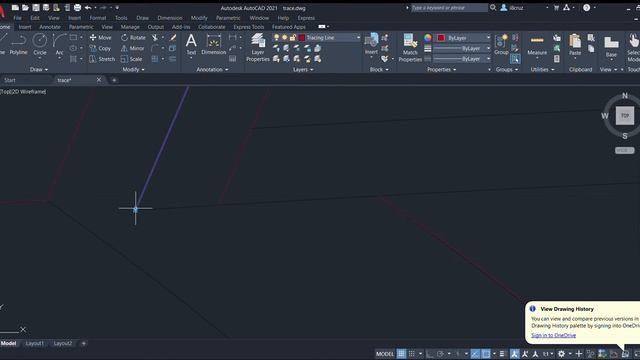640x360 pixels.
Task: Click the Plot printer icon in the quick toolbar
Action: [x=77, y=7]
